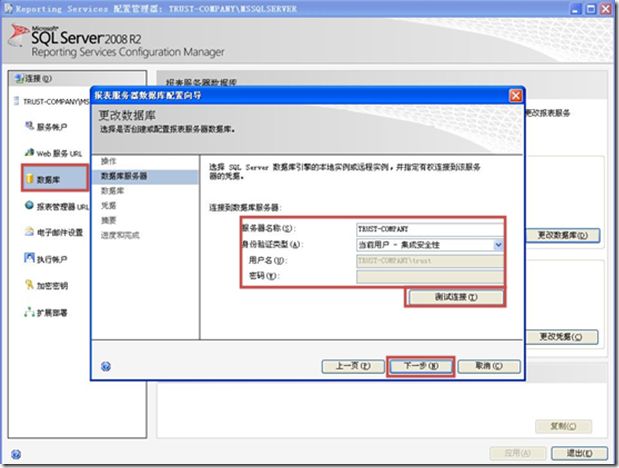619x468 pixels.
Task: Select the 数据库 cylinder icon
Action: 29,179
